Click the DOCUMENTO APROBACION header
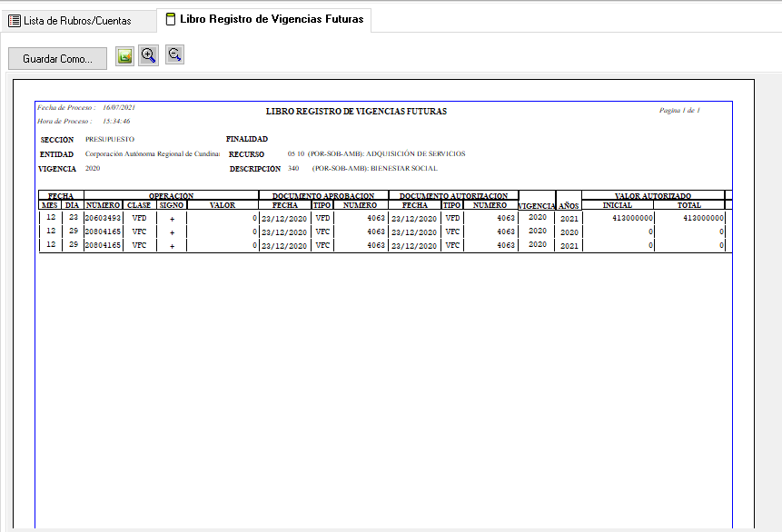The height and width of the screenshot is (532, 782). 323,195
